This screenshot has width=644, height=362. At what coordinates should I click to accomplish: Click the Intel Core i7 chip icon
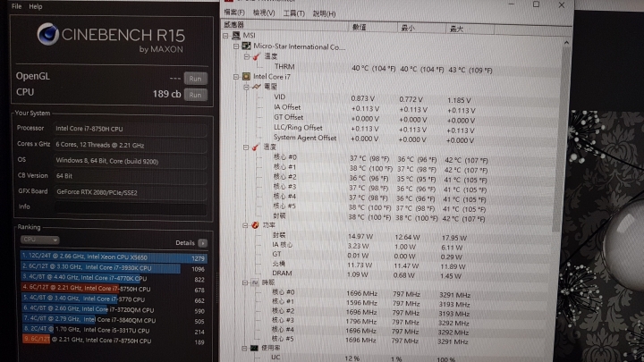[x=246, y=76]
